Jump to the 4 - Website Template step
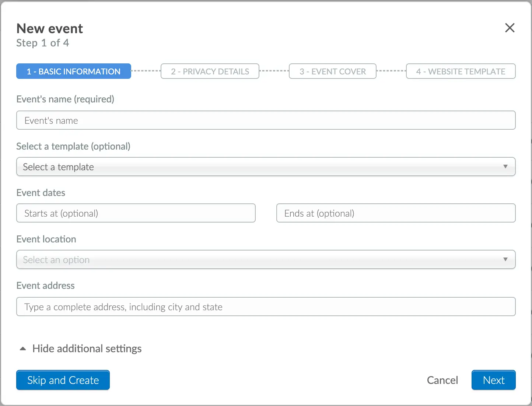 461,71
